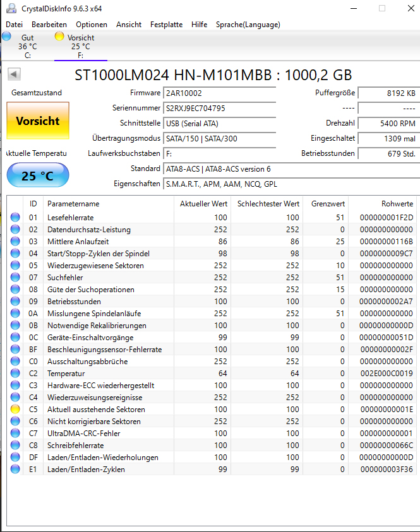Select the Lesefehlerrate parameter name
Viewport: 420px width, 532px height.
70,218
